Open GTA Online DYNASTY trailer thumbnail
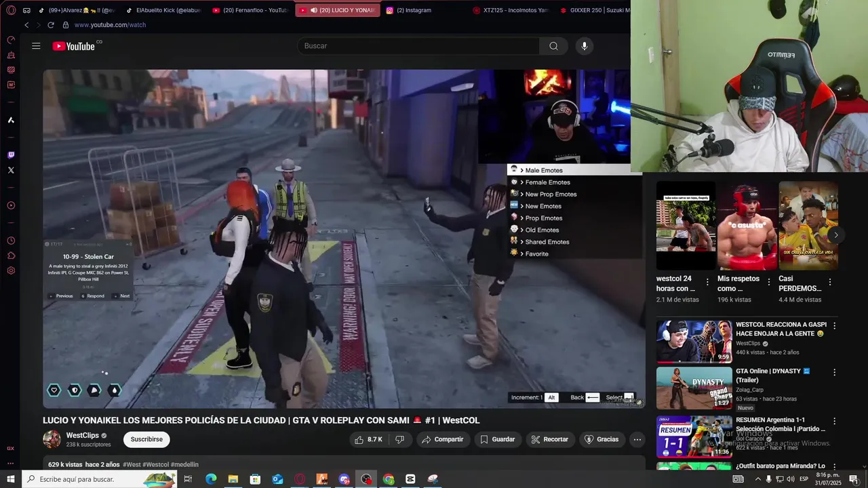868x488 pixels. (x=694, y=388)
